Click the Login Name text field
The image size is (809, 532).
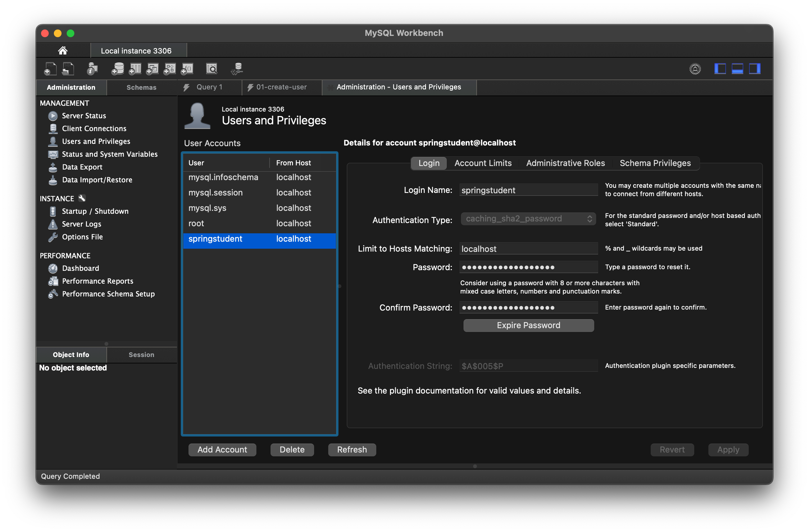pos(528,190)
